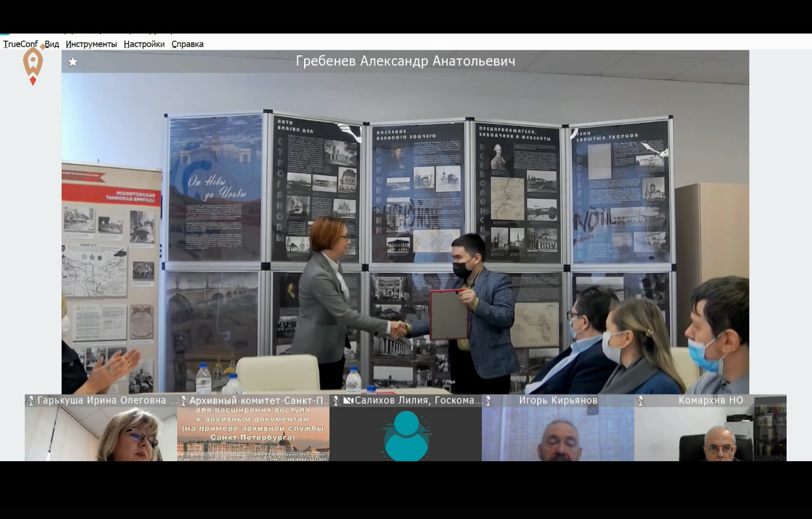Select Гарькуша Ирина Олеговна video thumbnail
Viewport: 812px width, 519px height.
[101, 434]
